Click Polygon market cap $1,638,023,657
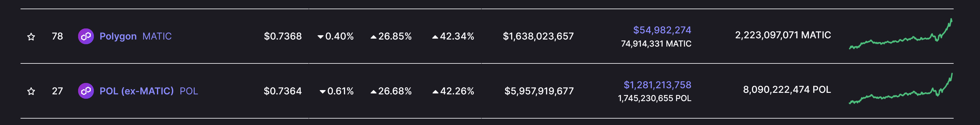Viewport: 980px width, 125px height. coord(538,36)
